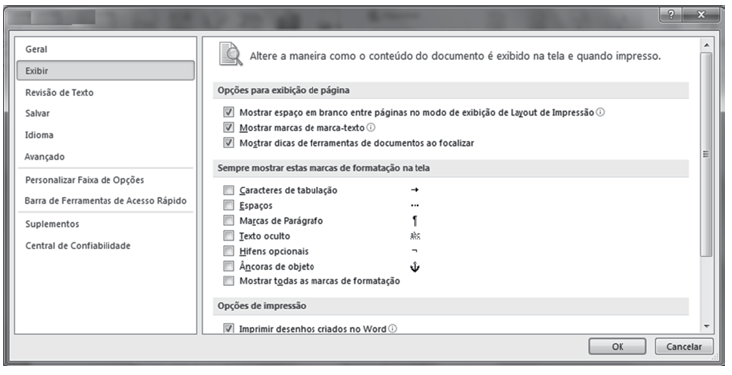Click the scrollbar up arrow
Viewport: 732px width, 375px height.
[706, 45]
